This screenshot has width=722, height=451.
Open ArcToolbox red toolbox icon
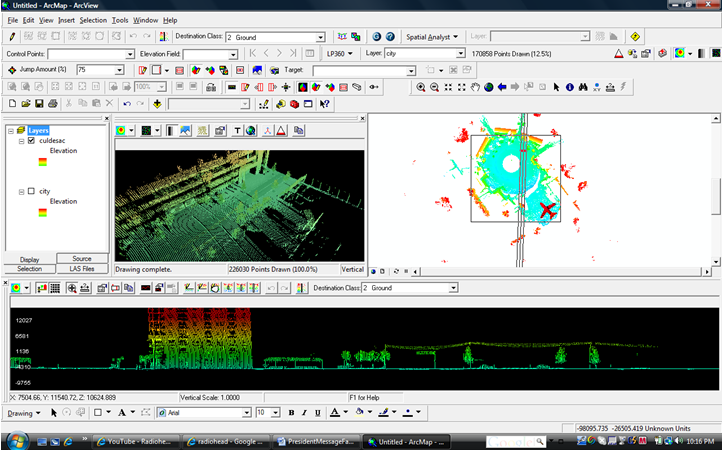click(295, 104)
